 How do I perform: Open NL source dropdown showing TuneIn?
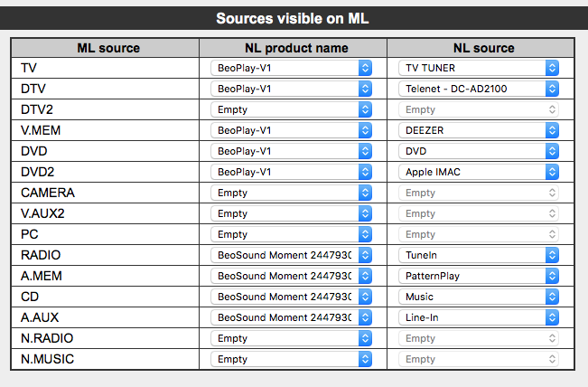point(479,255)
